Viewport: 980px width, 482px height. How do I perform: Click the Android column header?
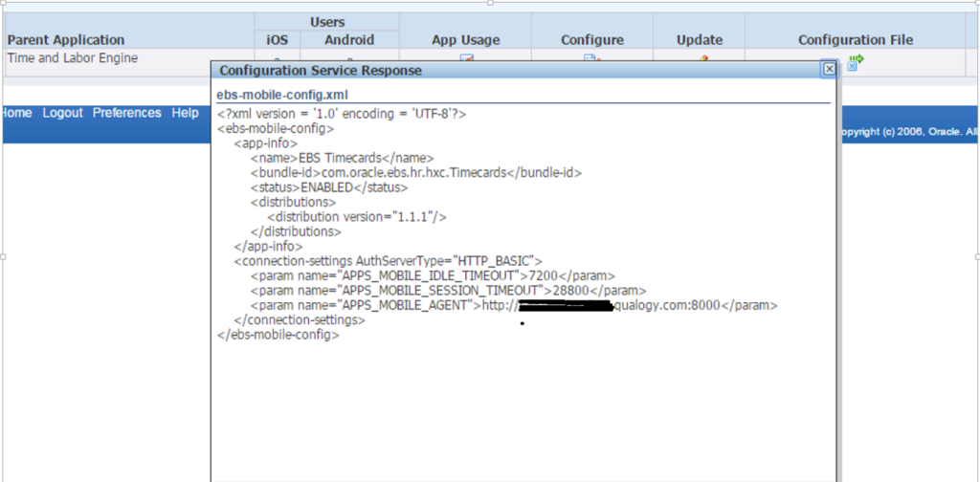pos(349,40)
